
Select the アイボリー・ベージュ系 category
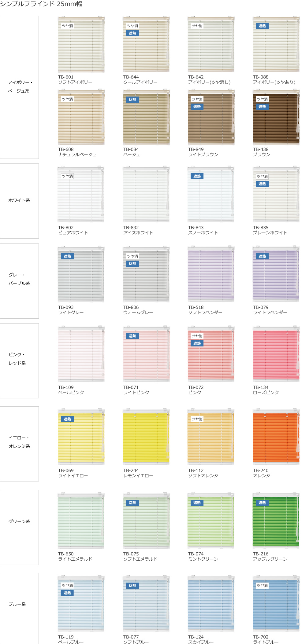click(x=20, y=87)
